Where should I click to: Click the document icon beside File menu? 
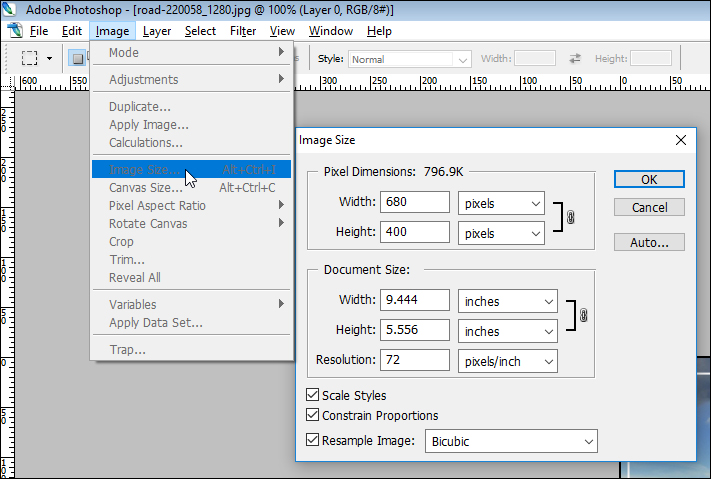click(15, 31)
